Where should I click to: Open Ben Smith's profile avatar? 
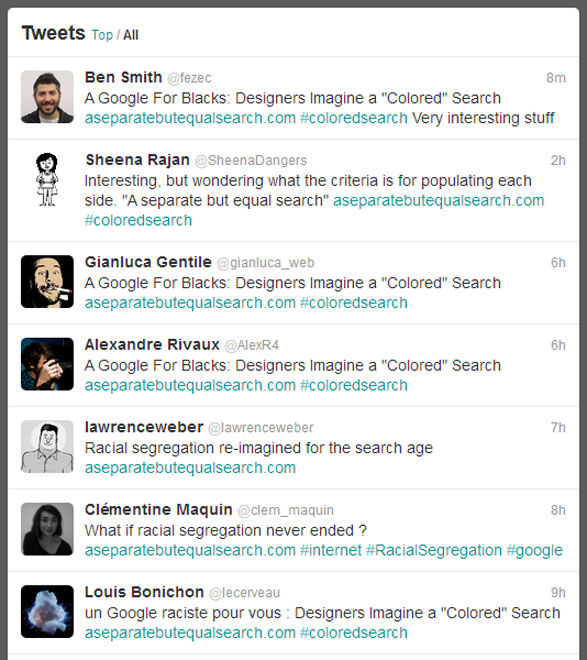click(47, 97)
